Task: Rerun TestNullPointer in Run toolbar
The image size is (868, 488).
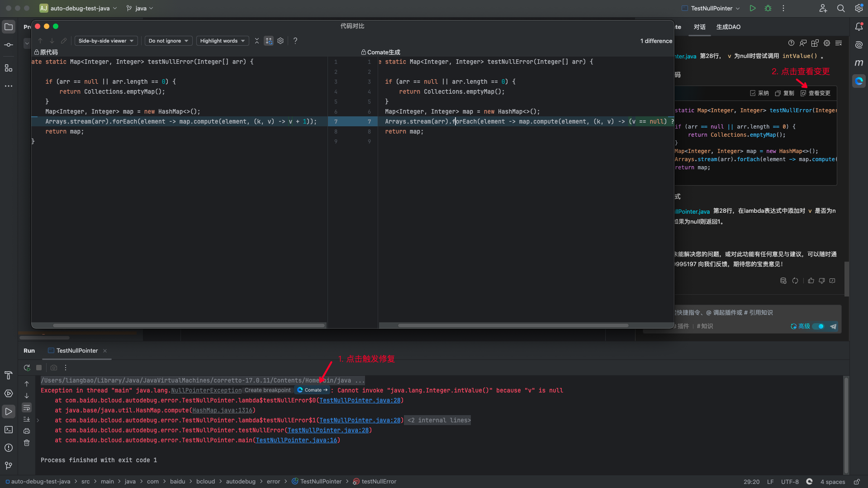Action: tap(27, 368)
